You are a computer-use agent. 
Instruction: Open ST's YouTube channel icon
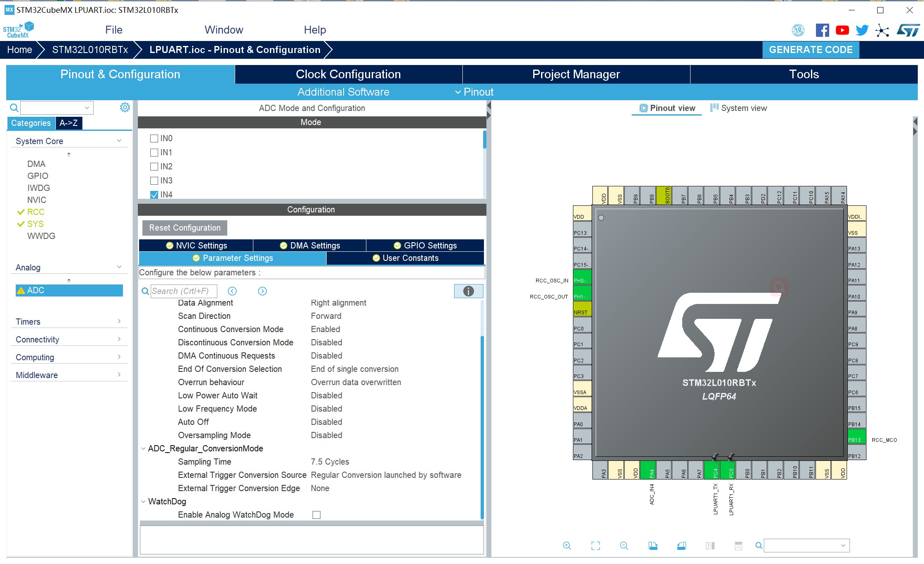[842, 30]
